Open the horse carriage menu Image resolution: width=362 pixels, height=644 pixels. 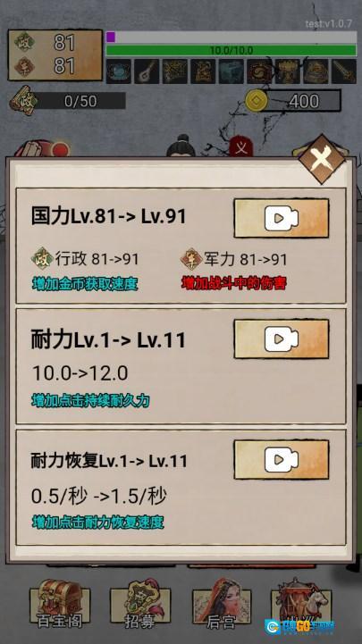[301, 602]
